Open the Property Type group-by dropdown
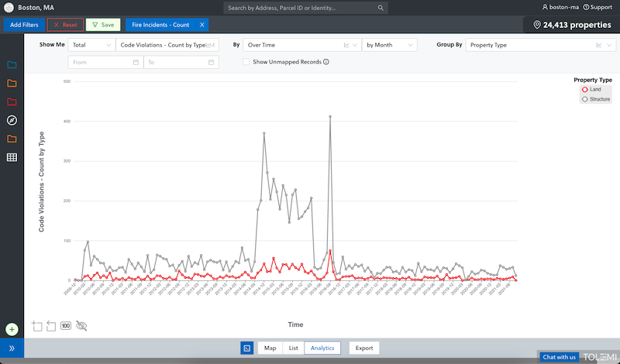620x364 pixels. tap(535, 45)
